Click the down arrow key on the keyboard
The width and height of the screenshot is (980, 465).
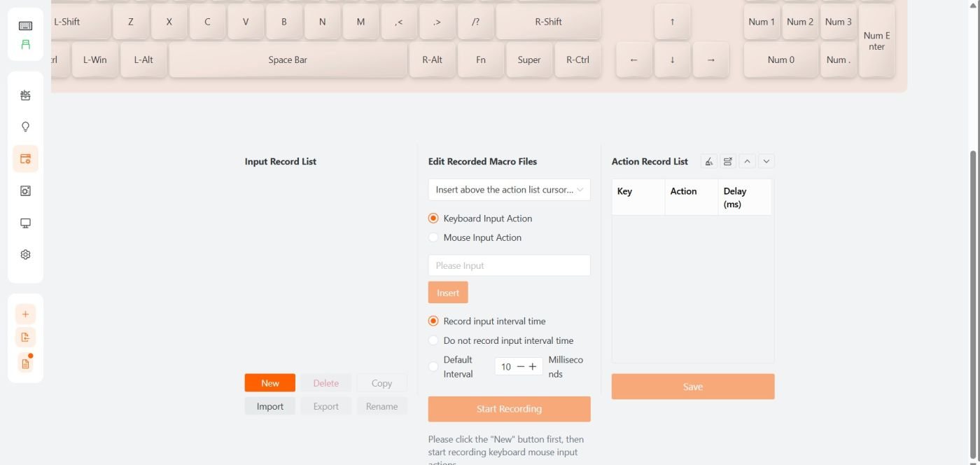tap(672, 60)
